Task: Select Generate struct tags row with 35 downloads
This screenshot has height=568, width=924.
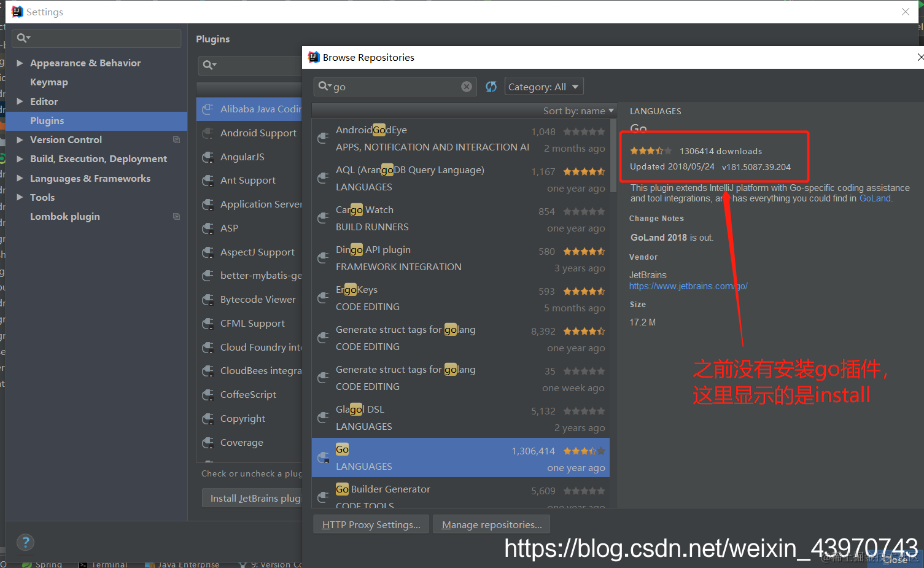Action: (x=460, y=378)
